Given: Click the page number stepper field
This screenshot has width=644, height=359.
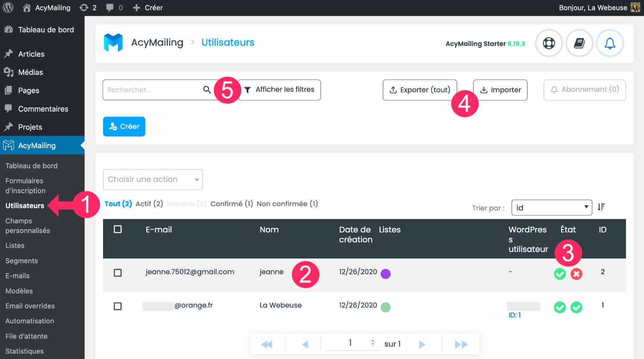Looking at the screenshot, I should (x=352, y=343).
